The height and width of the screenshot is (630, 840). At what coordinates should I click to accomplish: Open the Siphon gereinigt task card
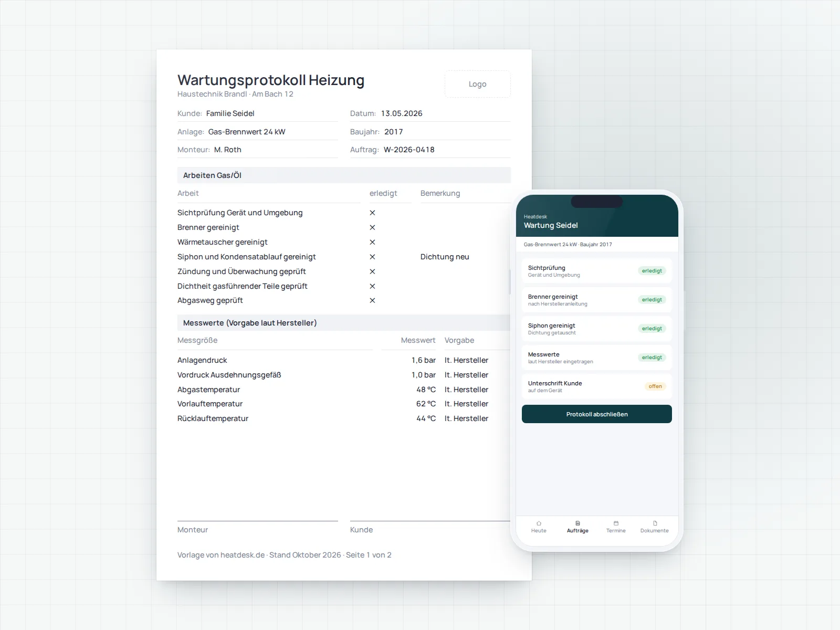pos(597,329)
